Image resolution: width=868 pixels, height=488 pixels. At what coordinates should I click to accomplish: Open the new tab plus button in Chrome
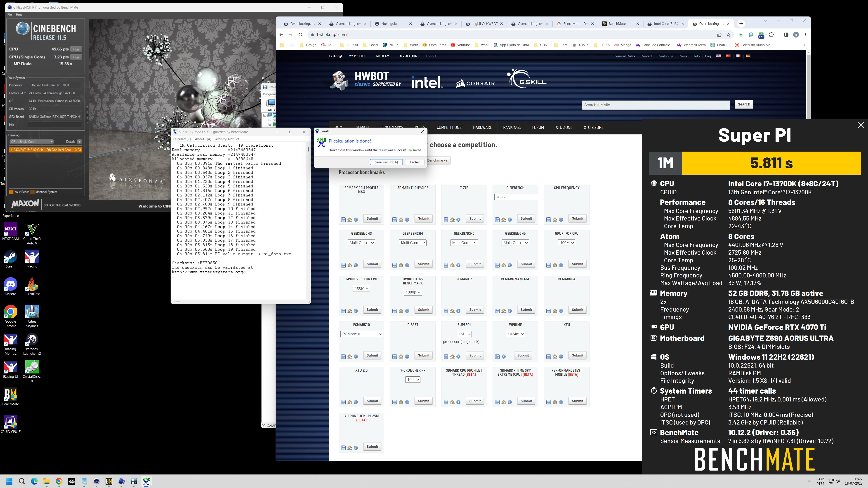point(741,23)
